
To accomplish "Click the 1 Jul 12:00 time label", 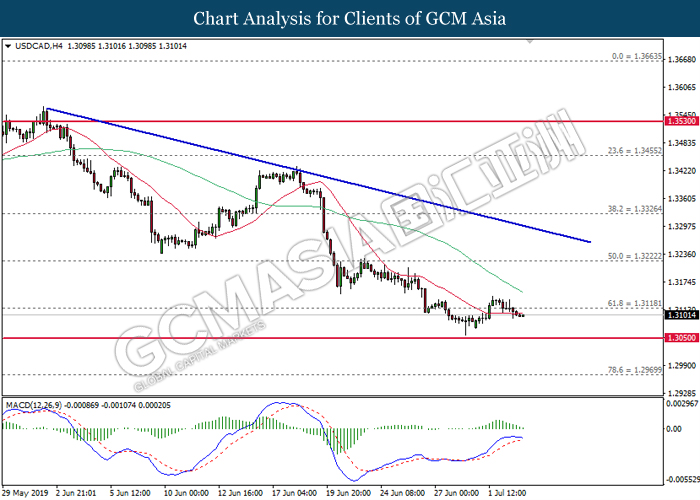I will tap(508, 493).
